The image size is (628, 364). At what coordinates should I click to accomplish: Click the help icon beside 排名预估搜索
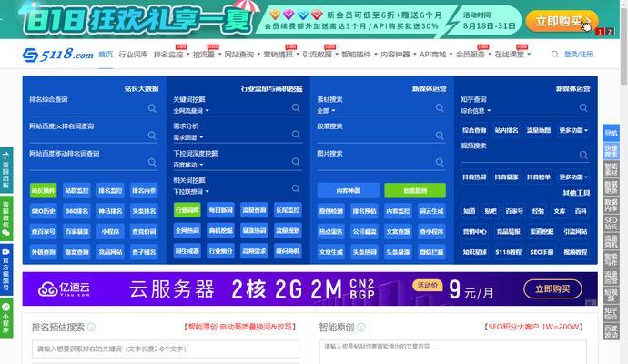click(91, 328)
